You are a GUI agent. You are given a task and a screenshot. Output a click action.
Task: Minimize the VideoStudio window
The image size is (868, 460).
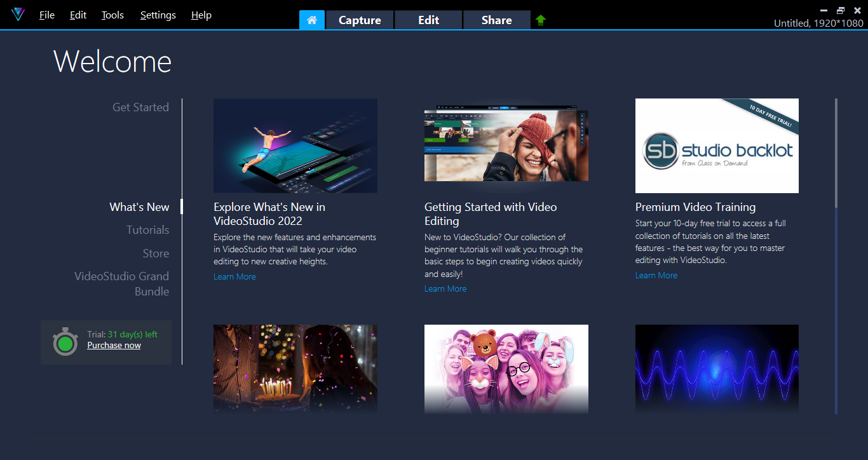point(824,10)
